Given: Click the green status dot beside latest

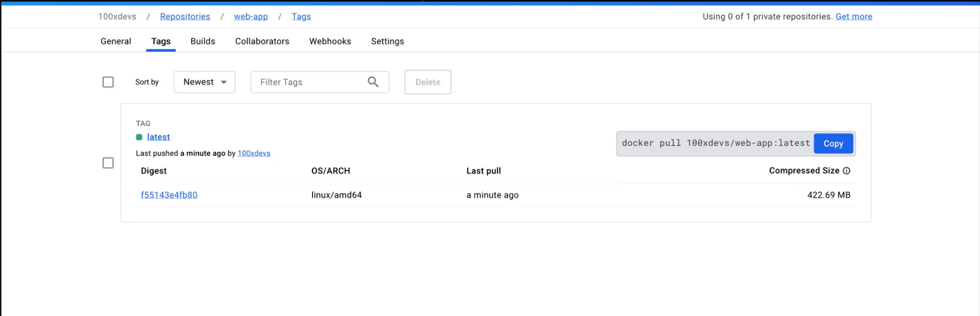Looking at the screenshot, I should (x=139, y=137).
